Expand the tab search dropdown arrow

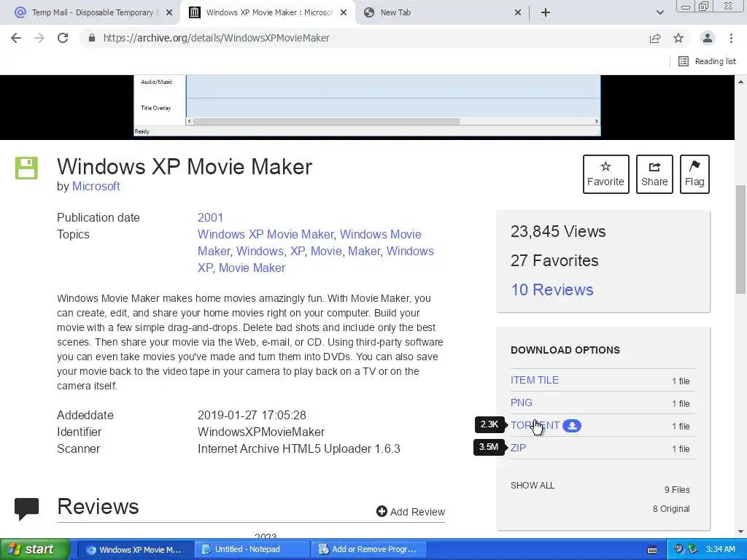point(659,12)
